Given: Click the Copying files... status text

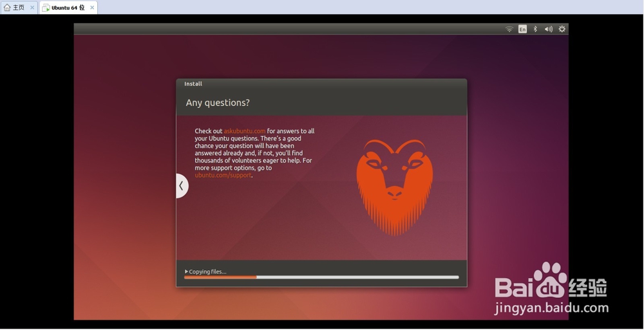Looking at the screenshot, I should click(x=207, y=271).
